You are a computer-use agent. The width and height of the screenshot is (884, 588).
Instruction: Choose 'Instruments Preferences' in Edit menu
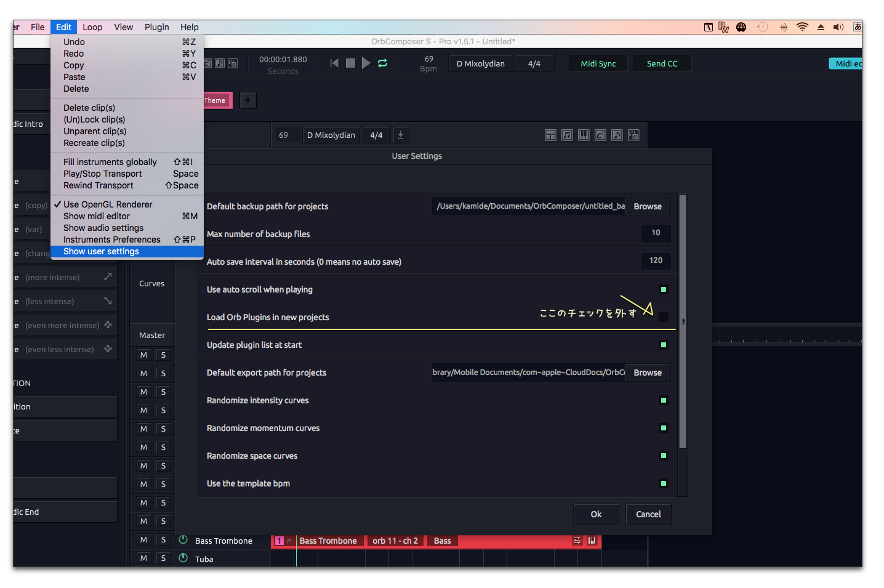[x=127, y=240]
